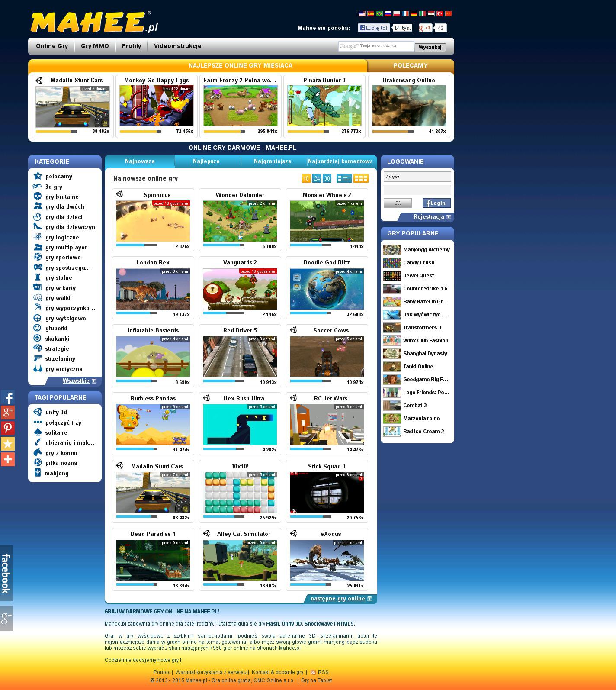Click the Login input field
The width and height of the screenshot is (616, 690).
coord(417,177)
